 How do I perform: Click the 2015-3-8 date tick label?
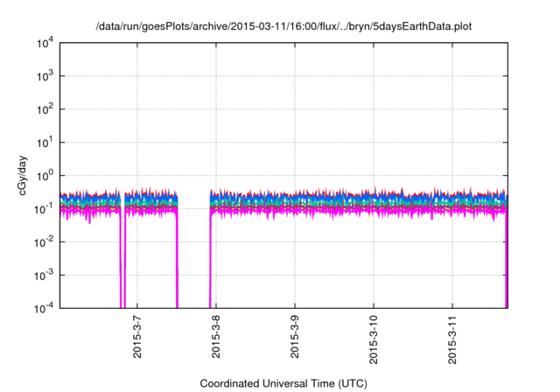pos(216,337)
